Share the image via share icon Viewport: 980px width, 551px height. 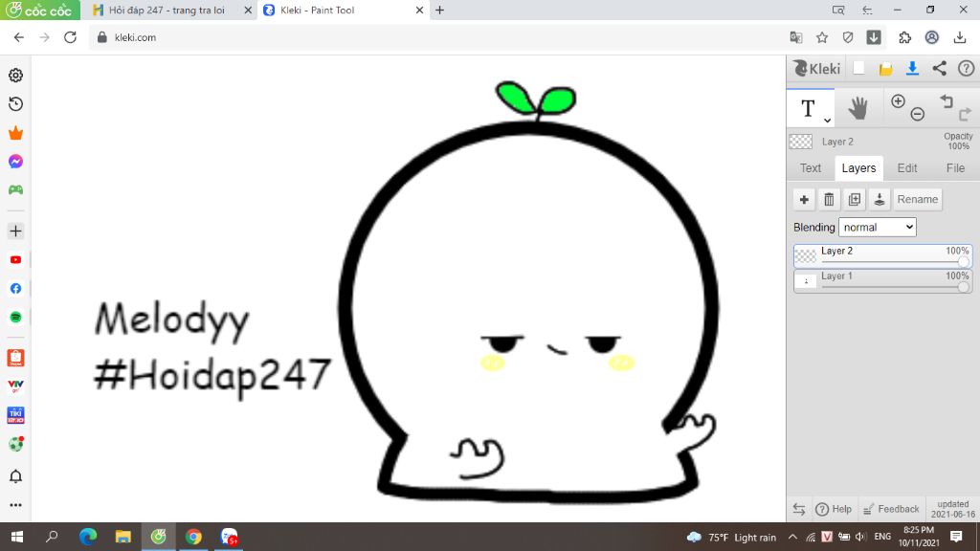click(940, 68)
